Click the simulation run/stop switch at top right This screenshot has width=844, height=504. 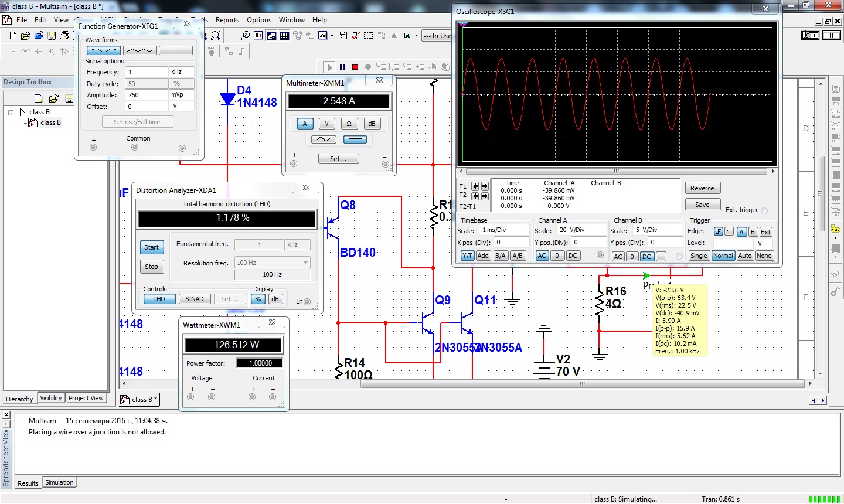(x=810, y=35)
